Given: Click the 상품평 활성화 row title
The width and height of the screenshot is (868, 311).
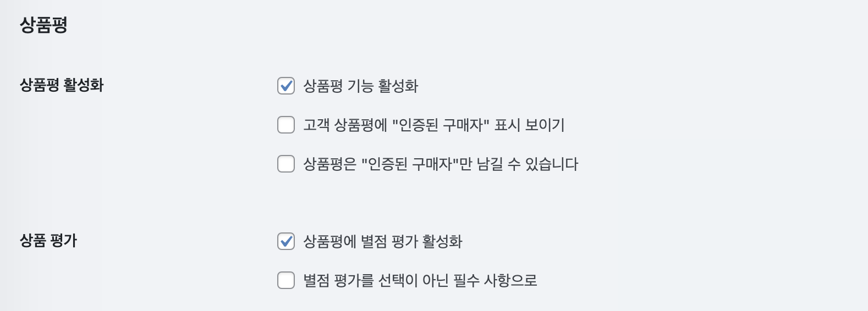Looking at the screenshot, I should pos(62,85).
